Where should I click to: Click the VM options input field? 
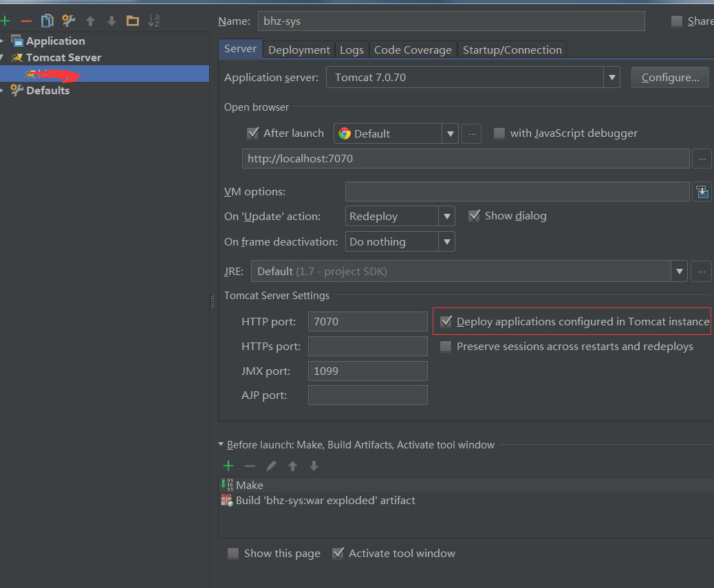(x=517, y=192)
